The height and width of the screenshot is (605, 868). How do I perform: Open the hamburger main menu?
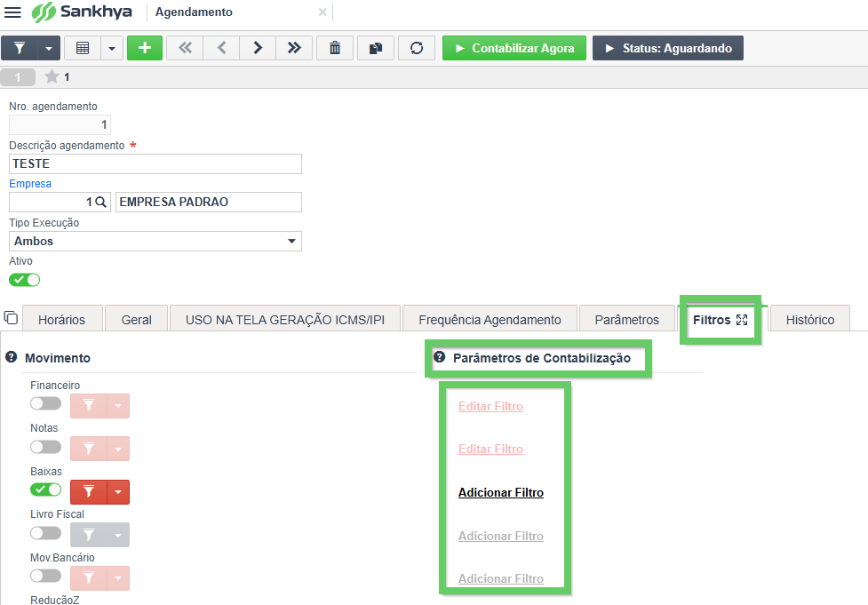click(12, 12)
